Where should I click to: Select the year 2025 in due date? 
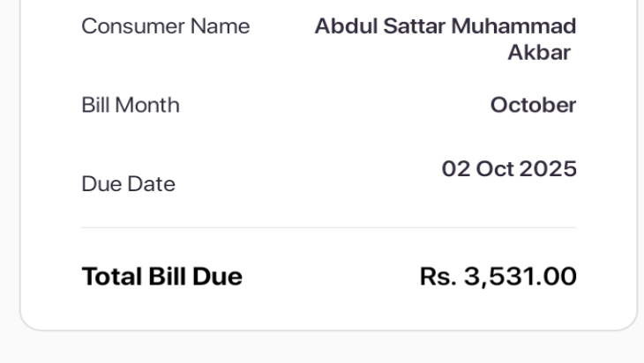549,169
